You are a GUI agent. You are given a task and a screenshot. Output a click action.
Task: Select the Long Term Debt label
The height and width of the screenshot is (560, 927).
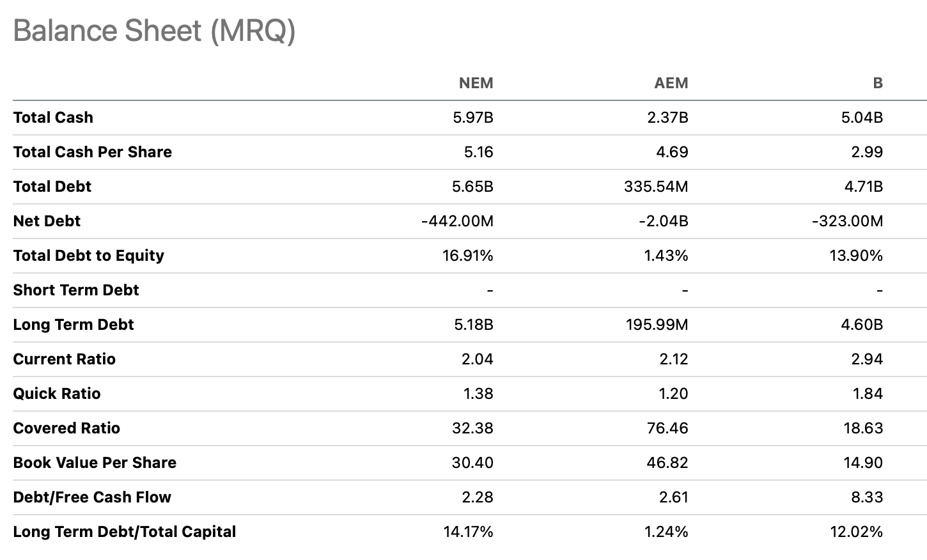74,325
